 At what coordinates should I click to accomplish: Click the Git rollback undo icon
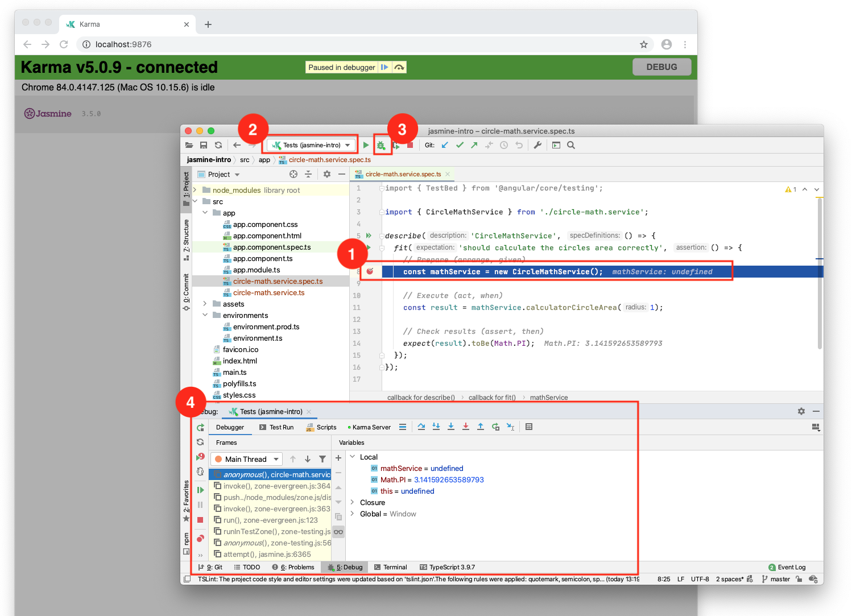tap(519, 145)
